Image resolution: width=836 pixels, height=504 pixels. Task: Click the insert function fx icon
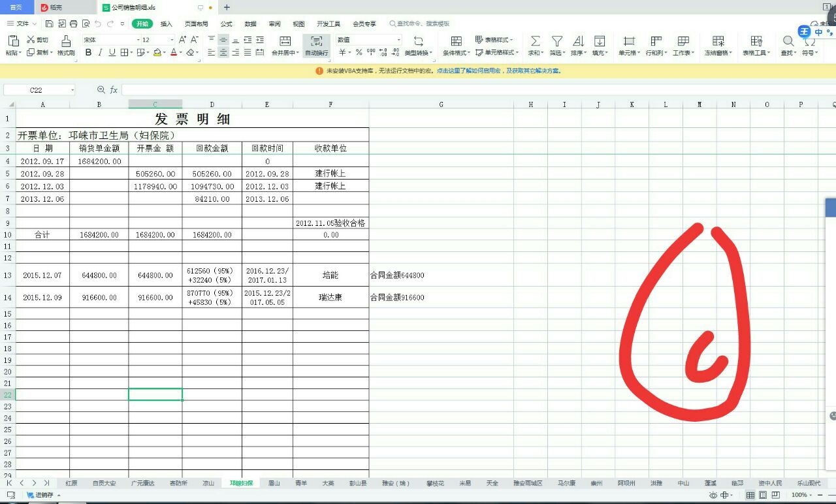click(114, 90)
